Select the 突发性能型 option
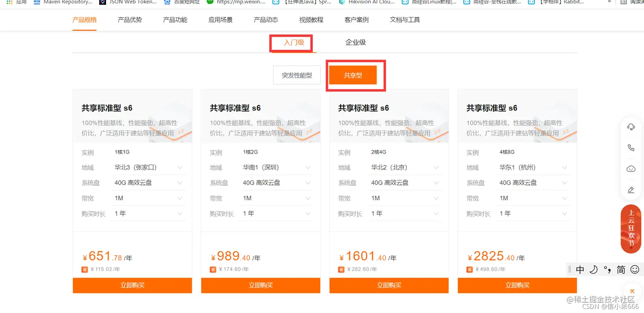 coord(297,74)
